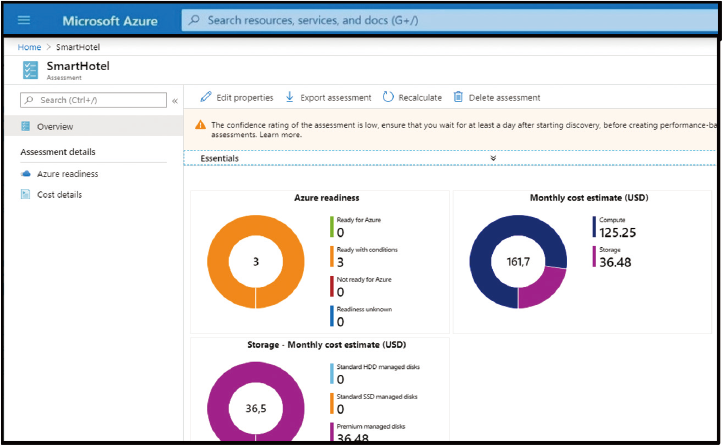Screen dimensions: 723x446
Task: Click the pencil Edit properties icon
Action: click(206, 97)
